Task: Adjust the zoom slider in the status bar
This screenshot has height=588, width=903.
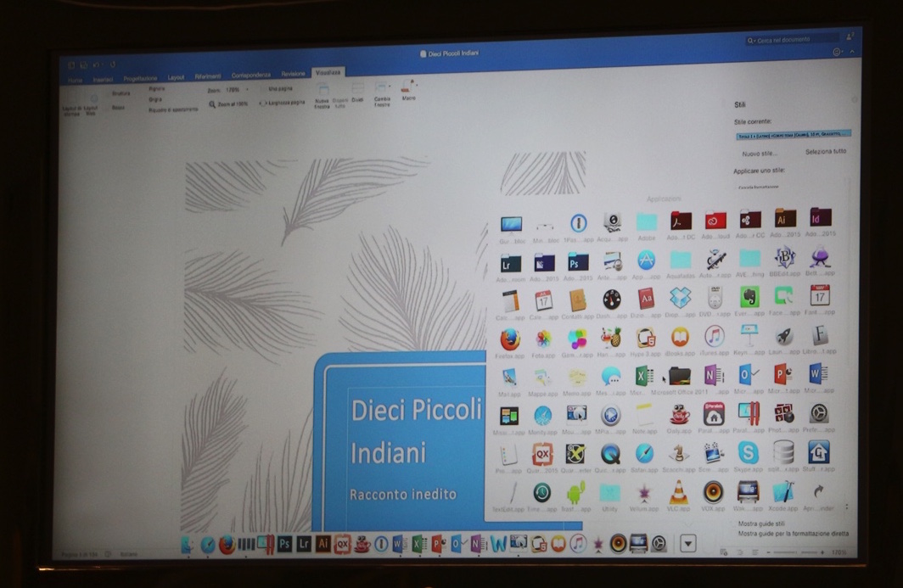Action: (797, 552)
